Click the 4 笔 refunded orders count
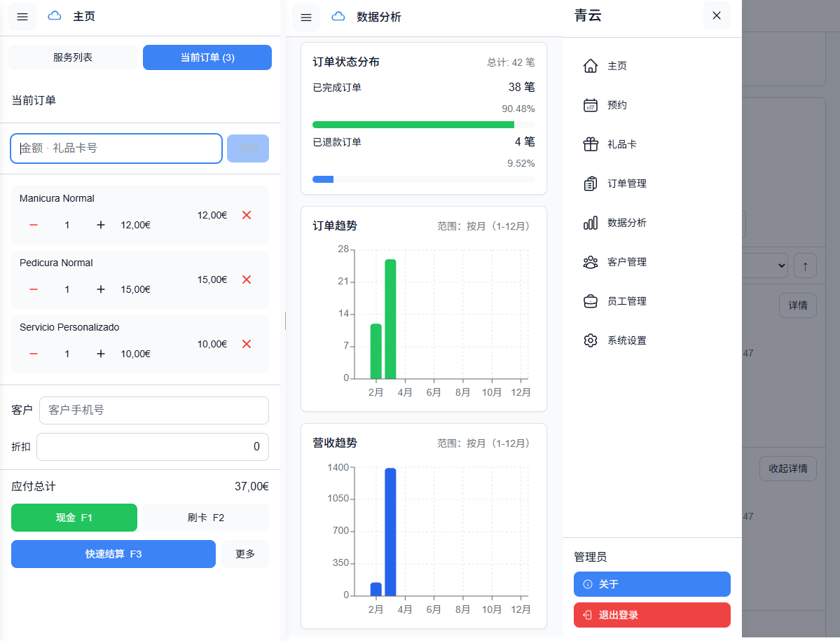The height and width of the screenshot is (643, 840). coord(525,142)
